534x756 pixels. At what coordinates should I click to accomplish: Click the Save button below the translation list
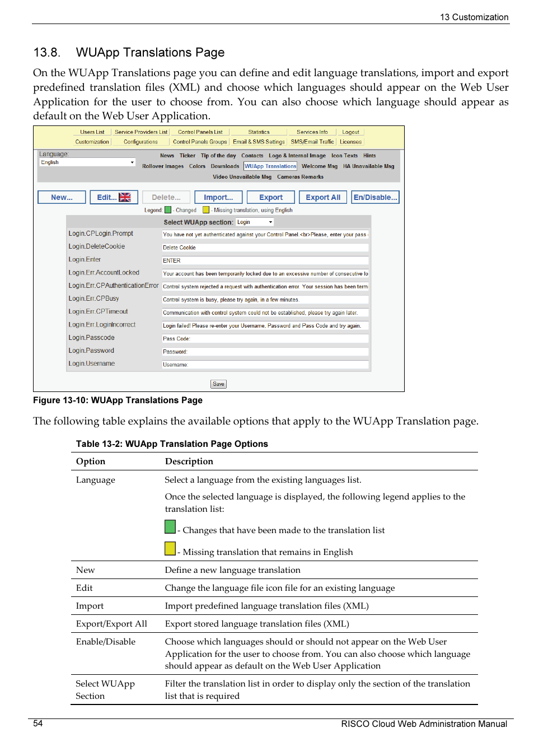[218, 384]
